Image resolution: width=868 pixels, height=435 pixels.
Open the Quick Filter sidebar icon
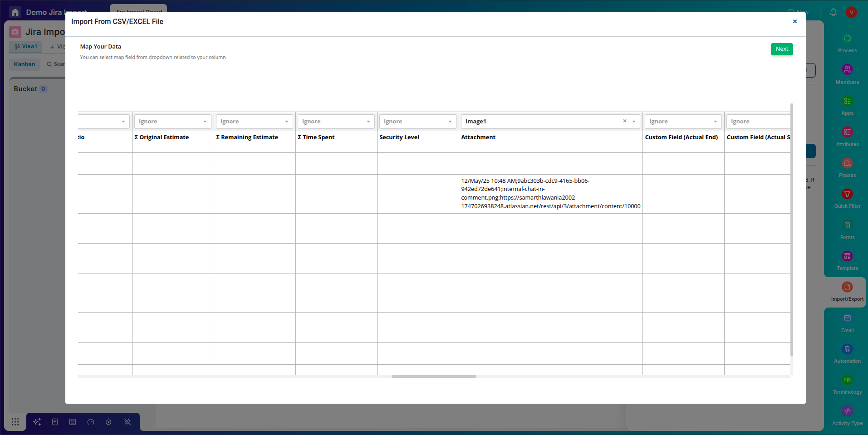(847, 194)
